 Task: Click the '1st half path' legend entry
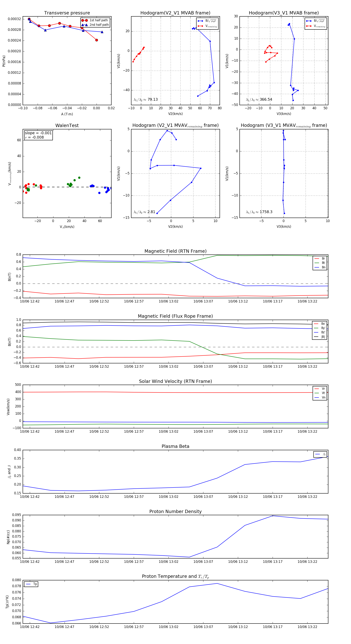[x=95, y=20]
